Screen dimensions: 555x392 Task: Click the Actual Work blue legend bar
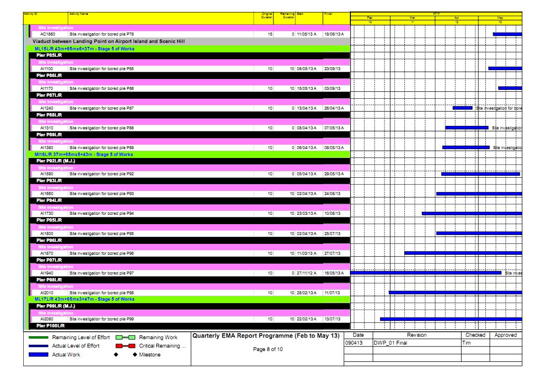pyautogui.click(x=38, y=354)
